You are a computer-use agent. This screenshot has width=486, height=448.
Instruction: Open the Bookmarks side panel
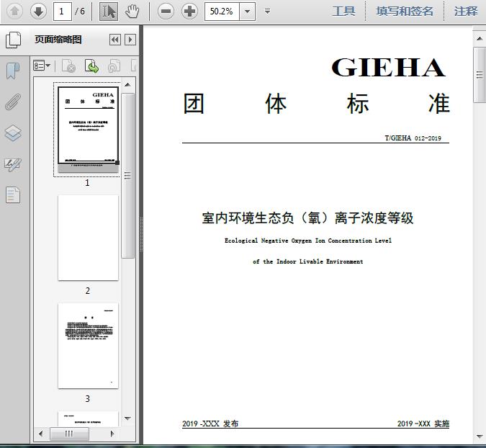(x=13, y=71)
